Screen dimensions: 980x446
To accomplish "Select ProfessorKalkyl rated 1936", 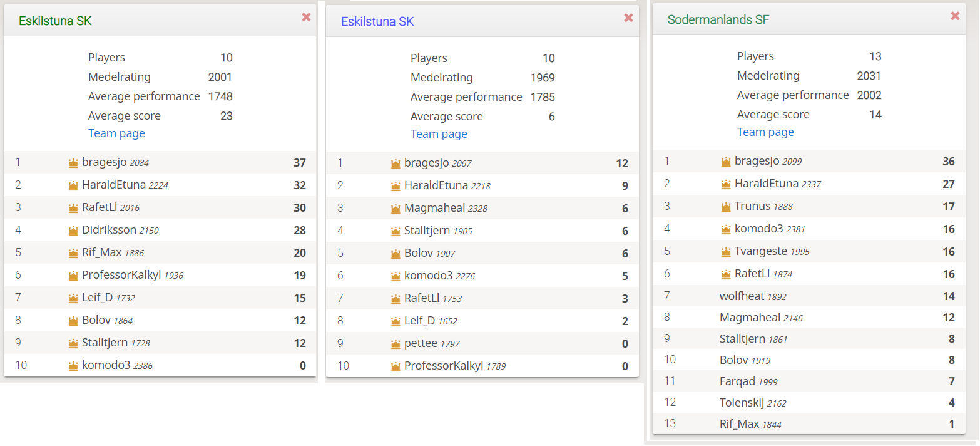I will tap(160, 276).
